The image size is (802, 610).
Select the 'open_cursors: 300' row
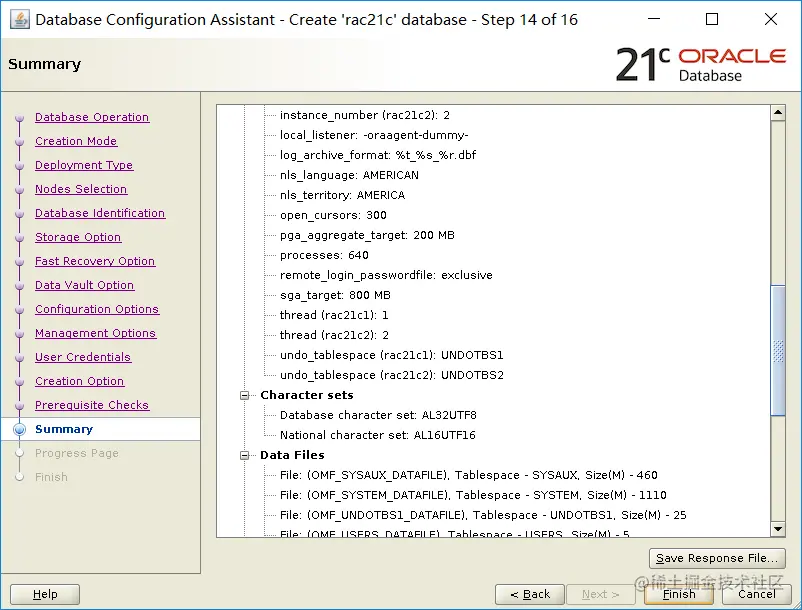pyautogui.click(x=333, y=215)
